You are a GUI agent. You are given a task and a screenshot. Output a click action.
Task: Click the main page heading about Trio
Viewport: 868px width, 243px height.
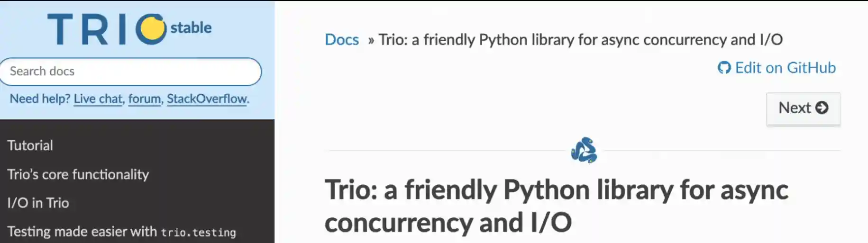point(556,206)
